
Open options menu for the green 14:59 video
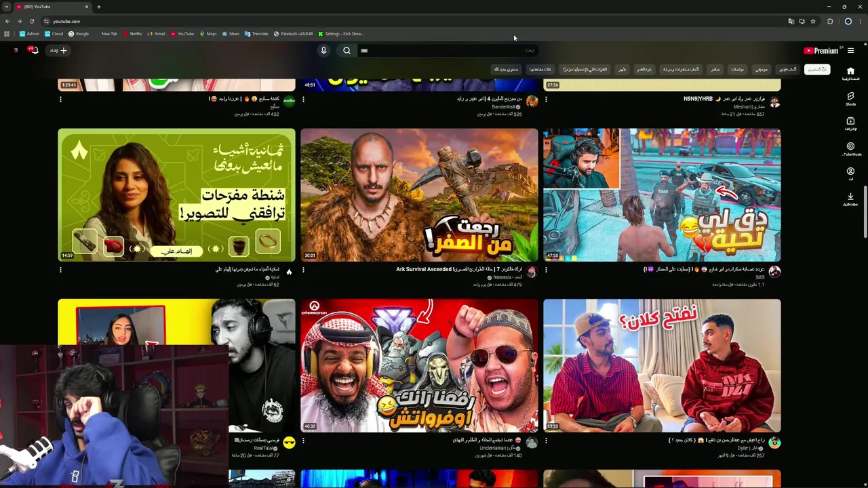tap(60, 270)
